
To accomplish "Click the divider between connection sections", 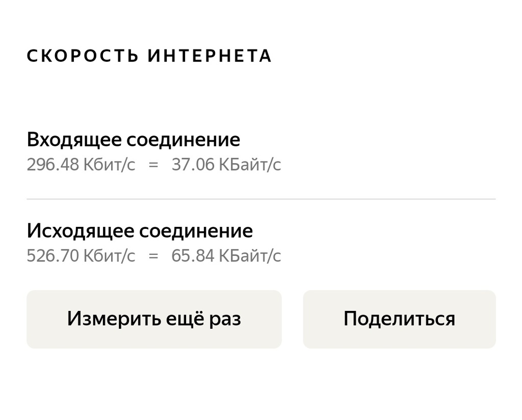I will point(261,197).
